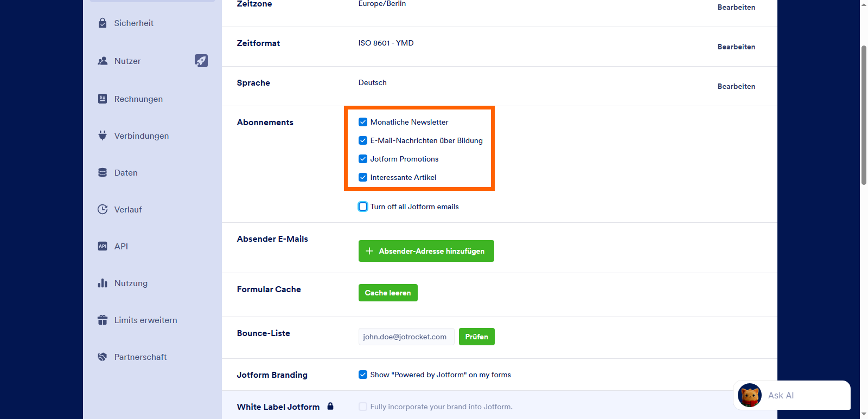Select the Nutzer people icon

click(103, 61)
